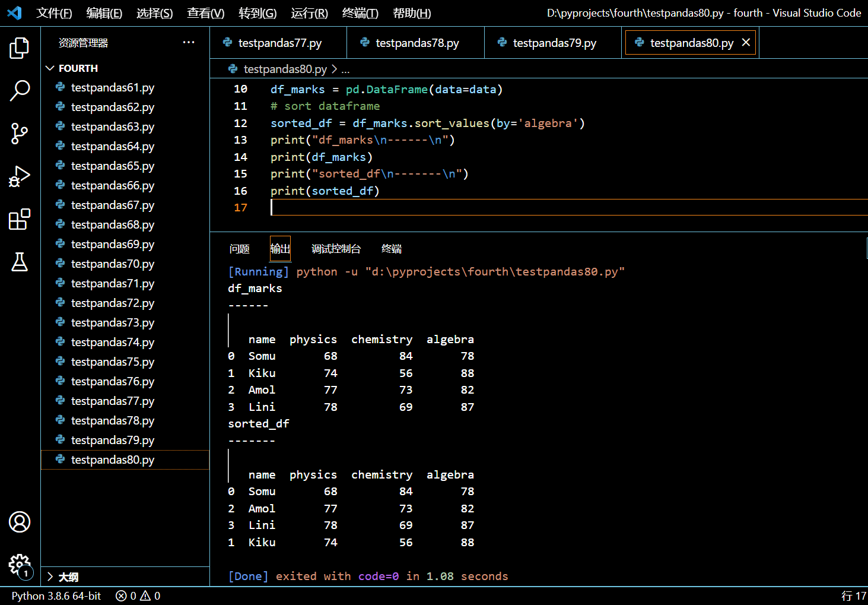Place cursor on empty line 17
868x605 pixels.
pos(568,207)
